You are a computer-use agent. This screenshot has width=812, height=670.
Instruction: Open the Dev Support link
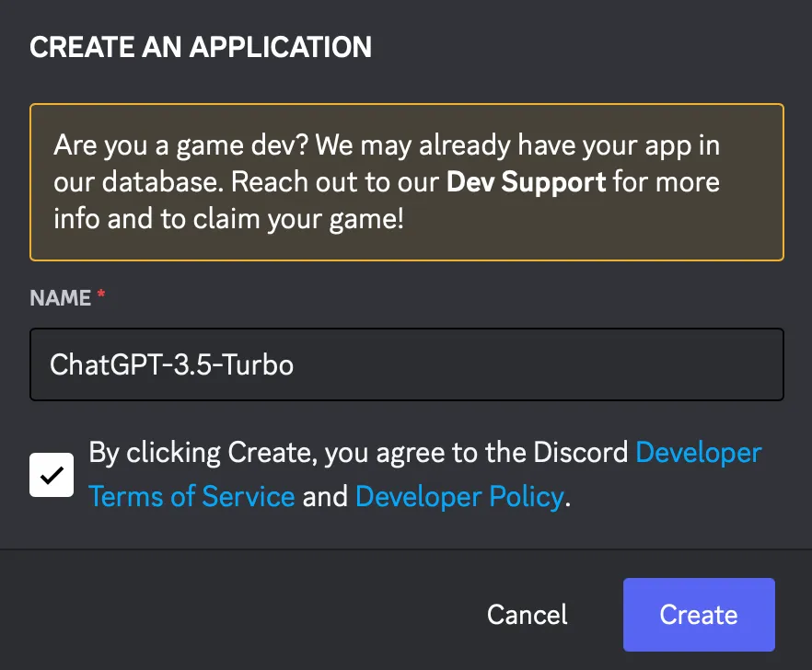526,182
